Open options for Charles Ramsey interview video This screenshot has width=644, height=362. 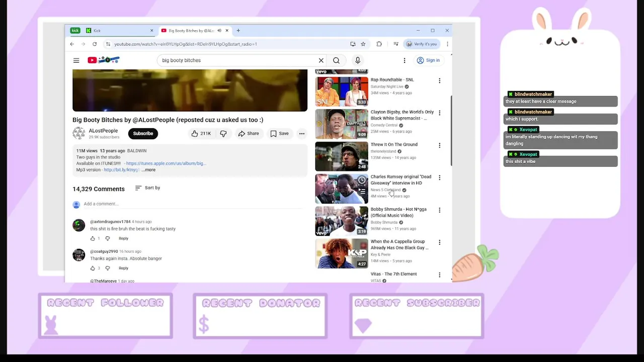(x=439, y=177)
